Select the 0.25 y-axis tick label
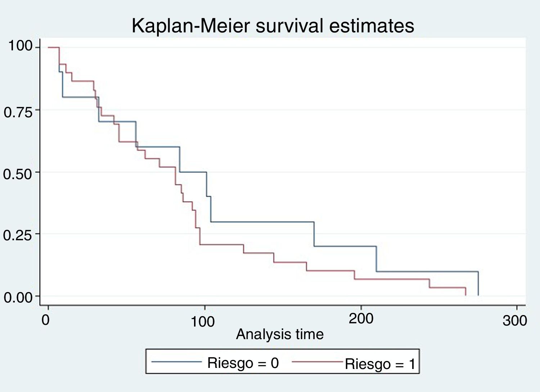This screenshot has width=540, height=392. pos(18,236)
